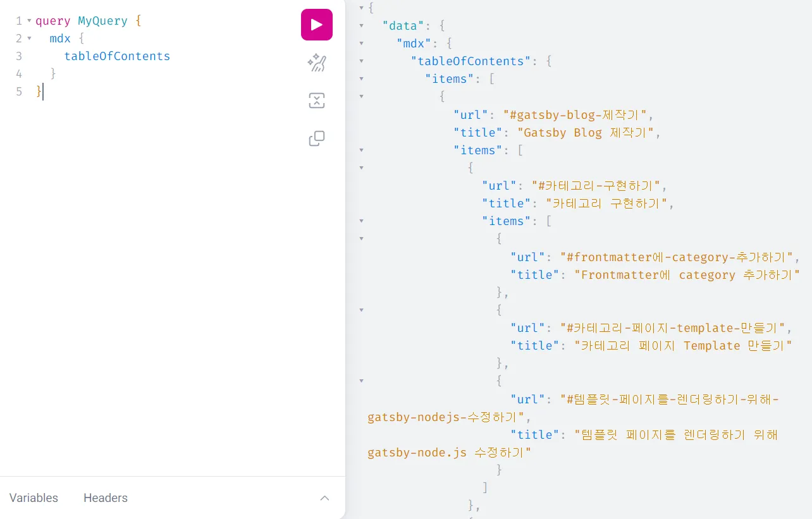The height and width of the screenshot is (519, 812).
Task: Collapse the "data" object in results
Action: coord(361,25)
